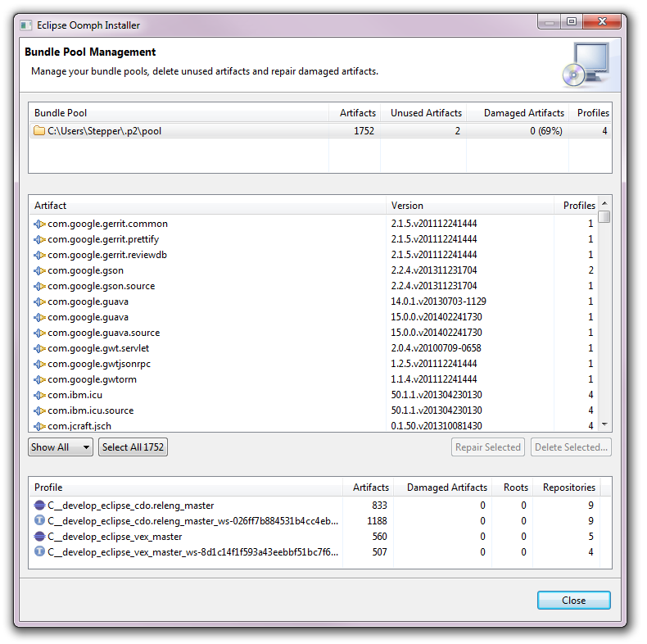Click the Delete Selected... button
Image resolution: width=647 pixels, height=644 pixels.
pyautogui.click(x=571, y=447)
